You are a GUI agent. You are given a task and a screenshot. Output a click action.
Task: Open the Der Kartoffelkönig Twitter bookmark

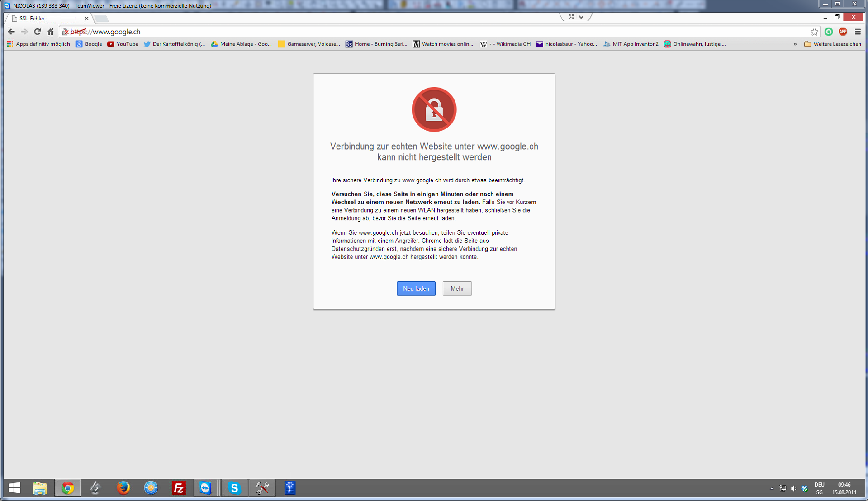tap(174, 44)
